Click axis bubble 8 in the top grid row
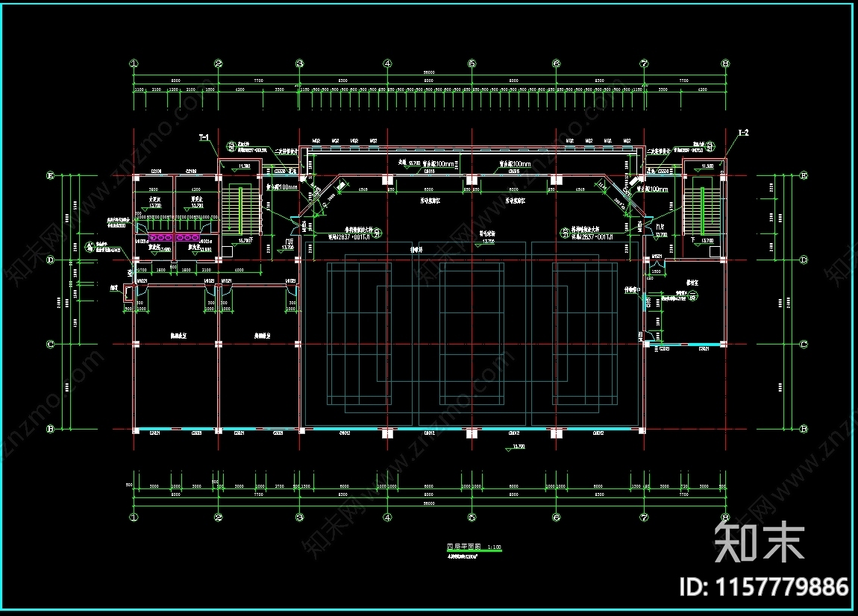The width and height of the screenshot is (858, 616). [726, 63]
